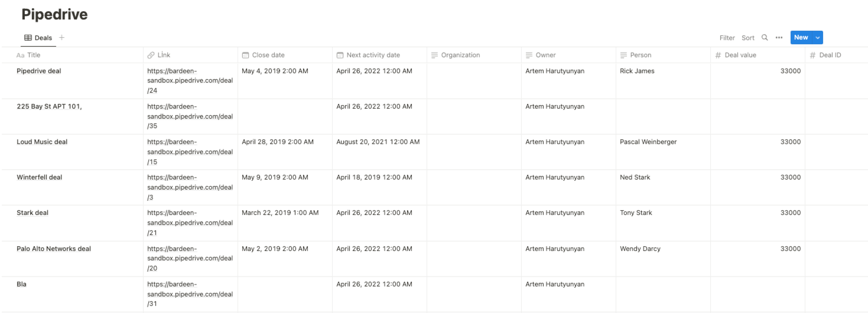
Task: Follow the deal/15 pipedrive link
Action: click(x=190, y=151)
